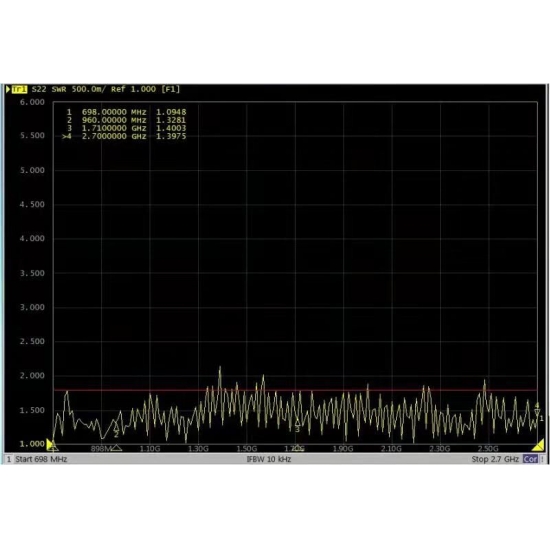Toggle the Cor correction indicator

click(x=530, y=459)
